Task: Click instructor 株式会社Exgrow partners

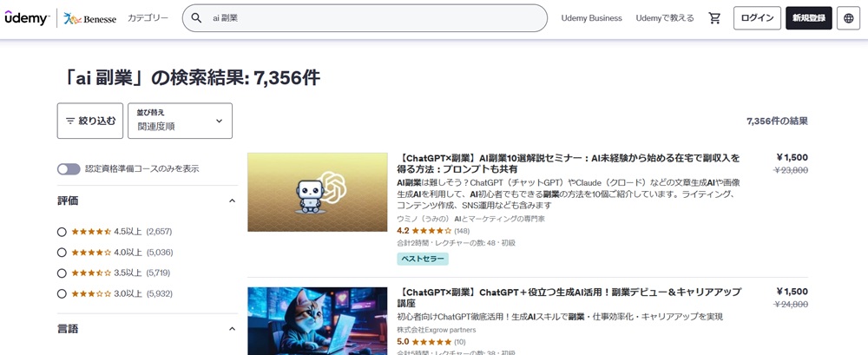Action: click(x=437, y=330)
